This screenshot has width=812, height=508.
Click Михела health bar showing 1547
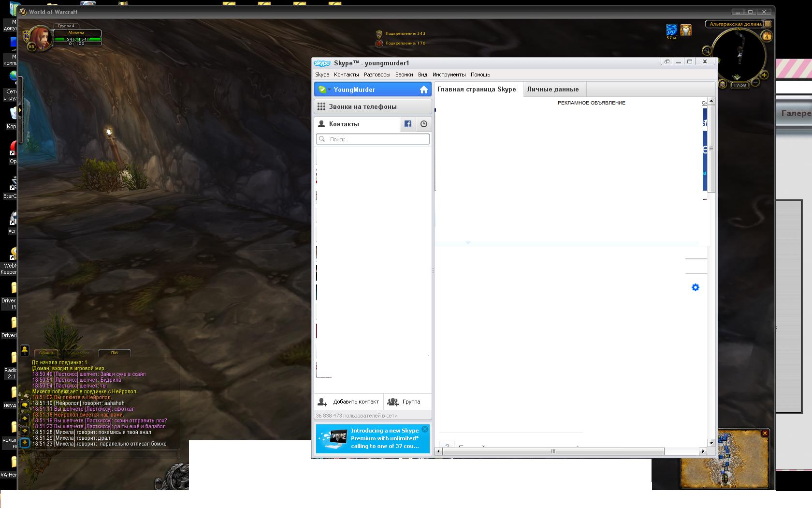point(77,39)
